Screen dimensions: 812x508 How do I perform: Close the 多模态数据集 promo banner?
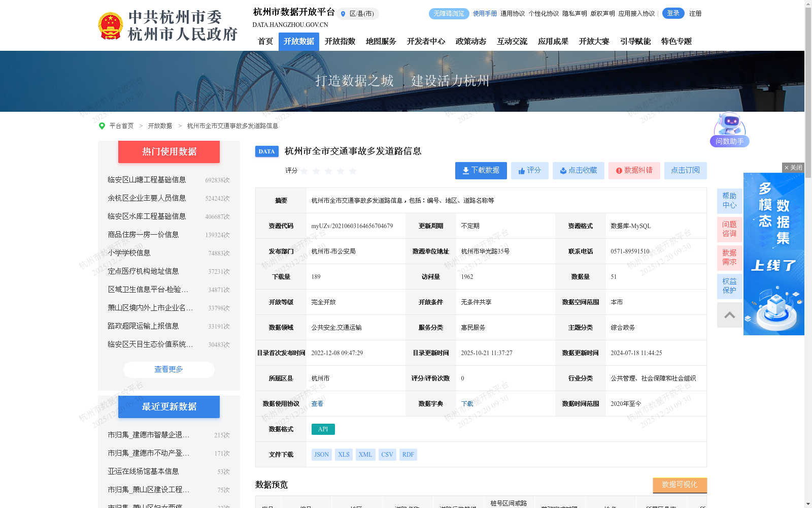tap(793, 168)
